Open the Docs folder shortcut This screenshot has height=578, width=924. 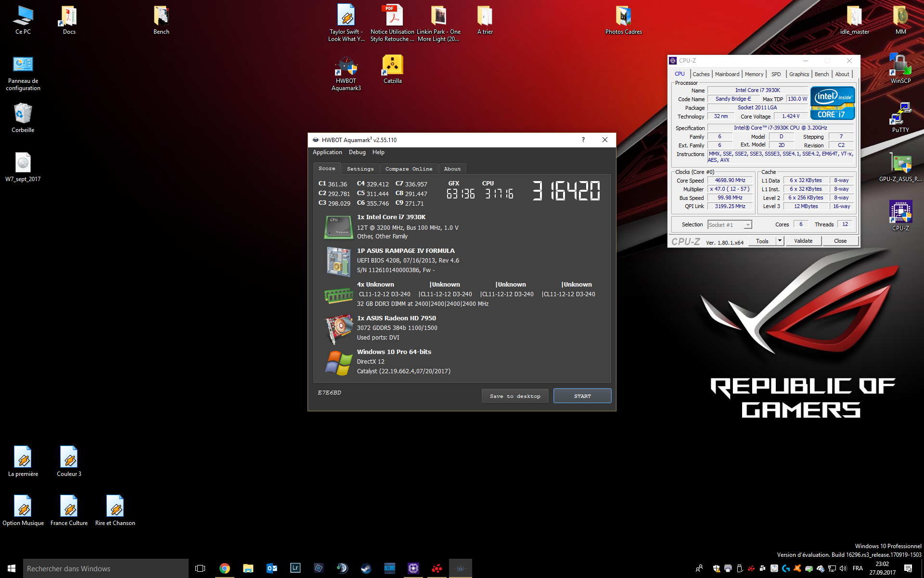click(69, 20)
